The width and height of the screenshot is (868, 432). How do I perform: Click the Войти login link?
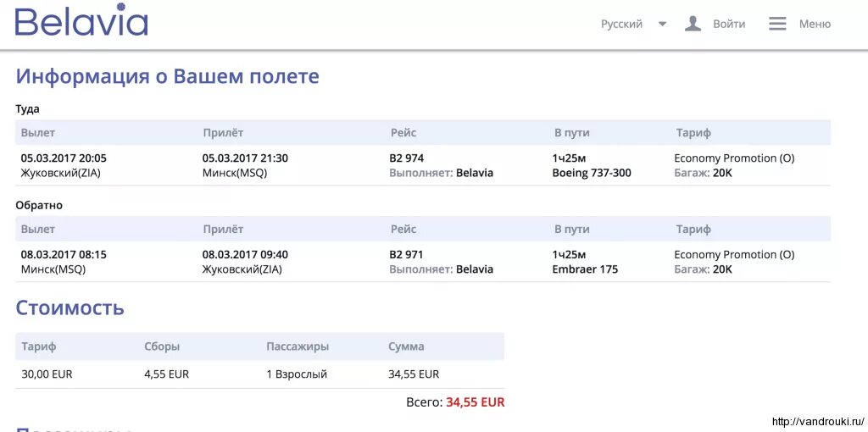point(728,25)
